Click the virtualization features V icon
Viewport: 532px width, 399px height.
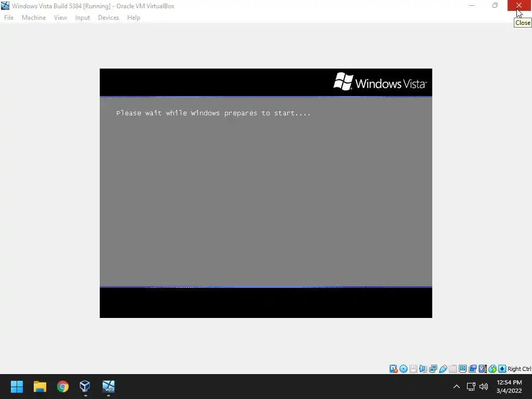[483, 369]
